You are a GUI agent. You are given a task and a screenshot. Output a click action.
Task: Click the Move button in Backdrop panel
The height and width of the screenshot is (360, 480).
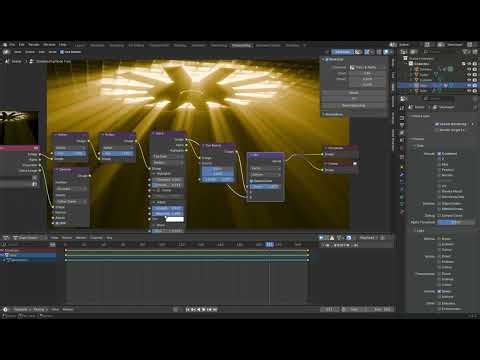click(354, 93)
